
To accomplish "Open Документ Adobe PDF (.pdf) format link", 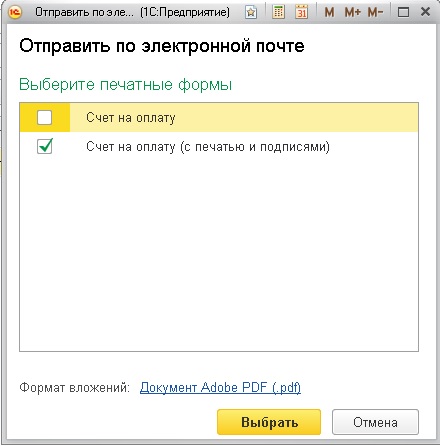I will [x=220, y=387].
